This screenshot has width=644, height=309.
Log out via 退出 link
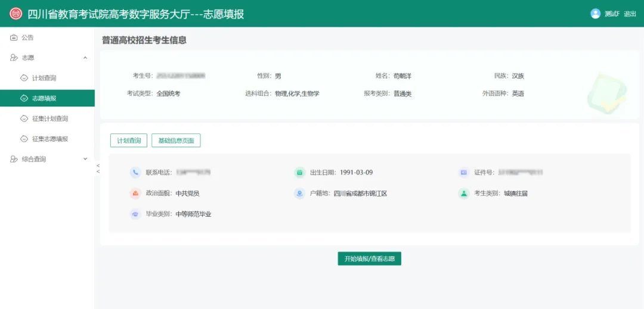tap(630, 14)
